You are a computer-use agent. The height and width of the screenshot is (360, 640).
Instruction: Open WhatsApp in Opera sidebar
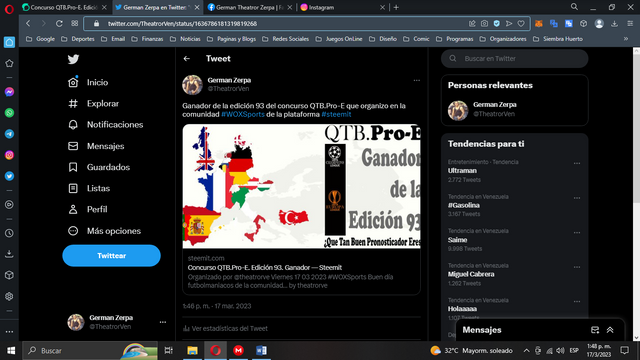point(9,113)
